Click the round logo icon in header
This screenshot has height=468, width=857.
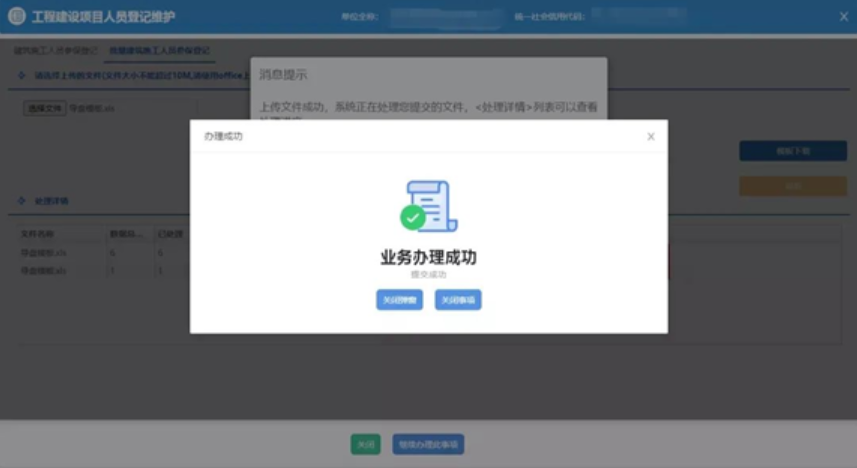16,16
